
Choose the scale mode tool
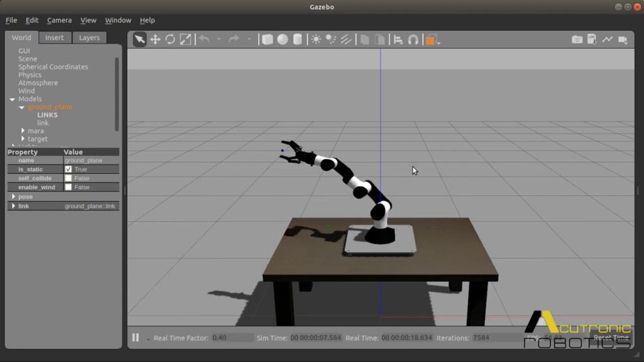186,39
